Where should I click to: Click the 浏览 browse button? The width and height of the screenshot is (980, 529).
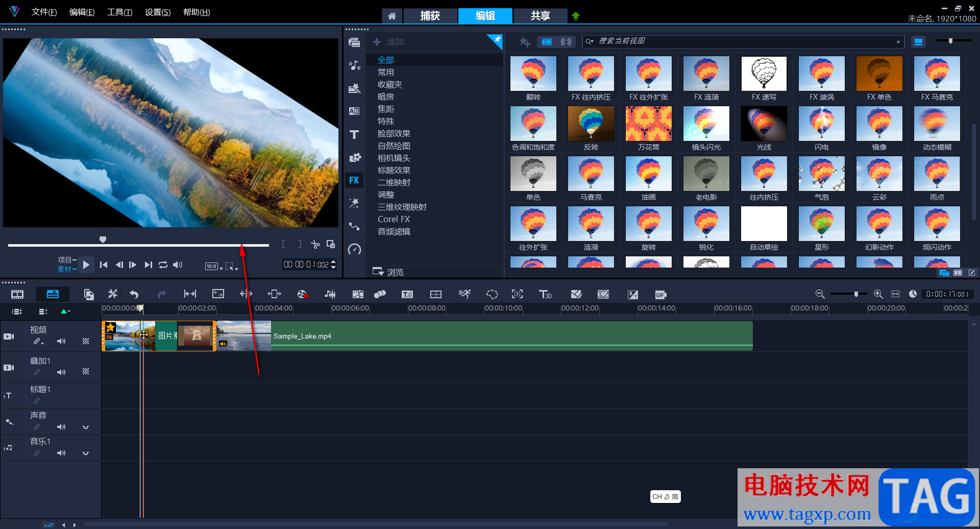coord(388,272)
